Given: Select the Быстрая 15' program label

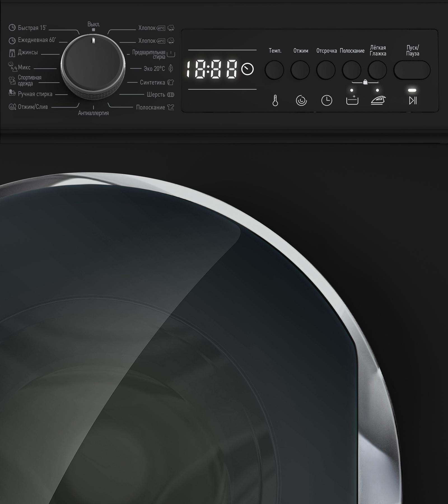Looking at the screenshot, I should pos(32,28).
